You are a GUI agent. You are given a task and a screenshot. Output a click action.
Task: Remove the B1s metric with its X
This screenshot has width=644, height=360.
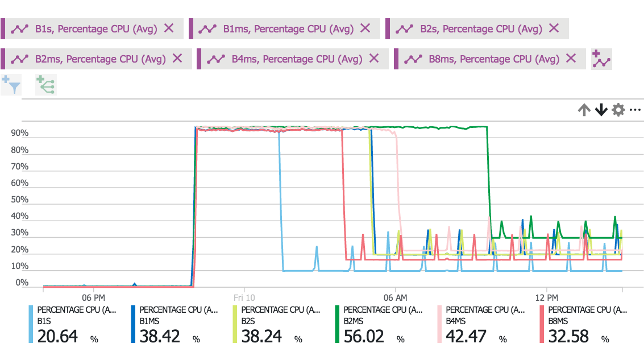(168, 28)
